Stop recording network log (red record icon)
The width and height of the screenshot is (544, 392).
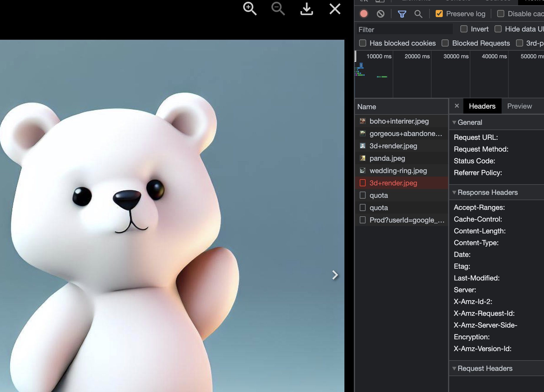364,14
